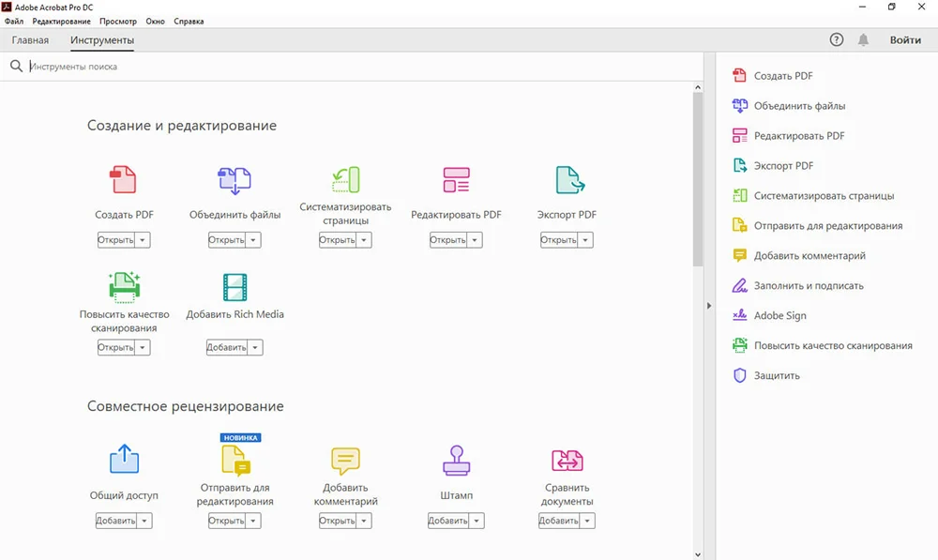The width and height of the screenshot is (938, 560).
Task: Open the notifications bell icon
Action: click(x=863, y=40)
